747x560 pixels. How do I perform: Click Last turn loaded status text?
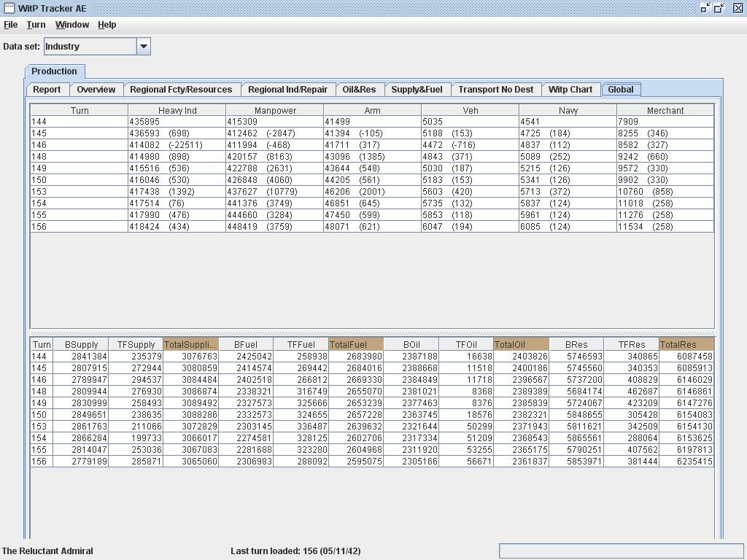pyautogui.click(x=295, y=551)
